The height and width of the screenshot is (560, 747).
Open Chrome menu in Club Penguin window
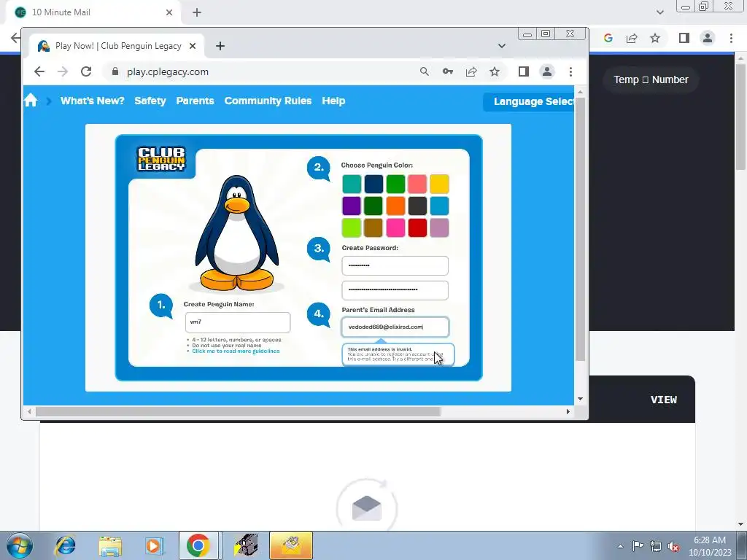pos(570,71)
